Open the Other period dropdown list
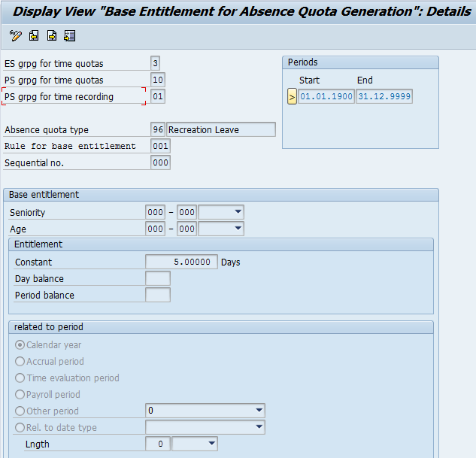Image resolution: width=476 pixels, height=458 pixels. [259, 411]
